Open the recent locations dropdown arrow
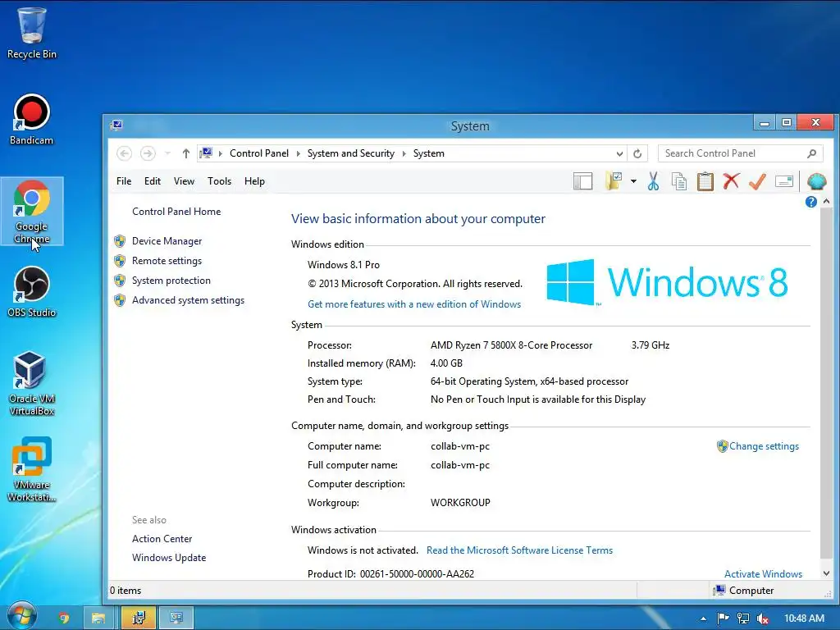Image resolution: width=840 pixels, height=630 pixels. 167,153
